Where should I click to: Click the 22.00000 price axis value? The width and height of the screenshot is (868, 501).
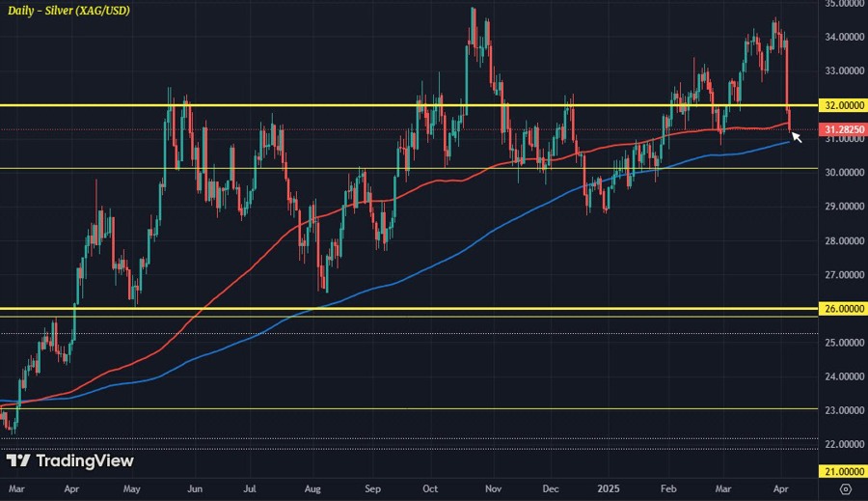point(844,444)
